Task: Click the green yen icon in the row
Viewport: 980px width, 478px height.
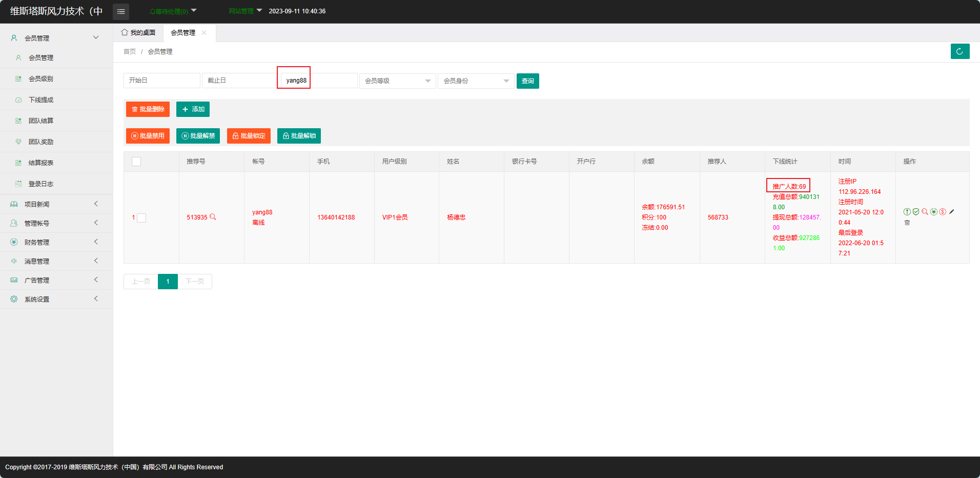Action: 934,212
